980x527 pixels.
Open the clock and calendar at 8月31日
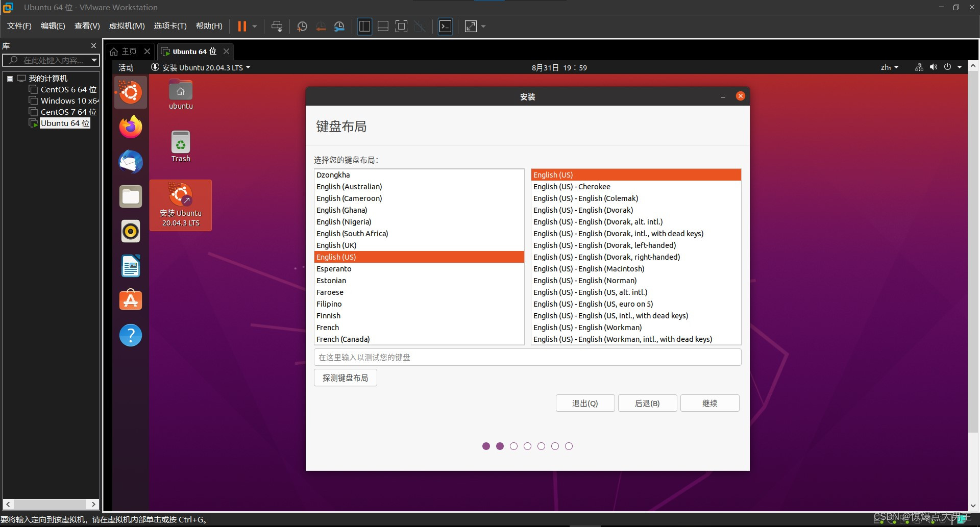(559, 68)
